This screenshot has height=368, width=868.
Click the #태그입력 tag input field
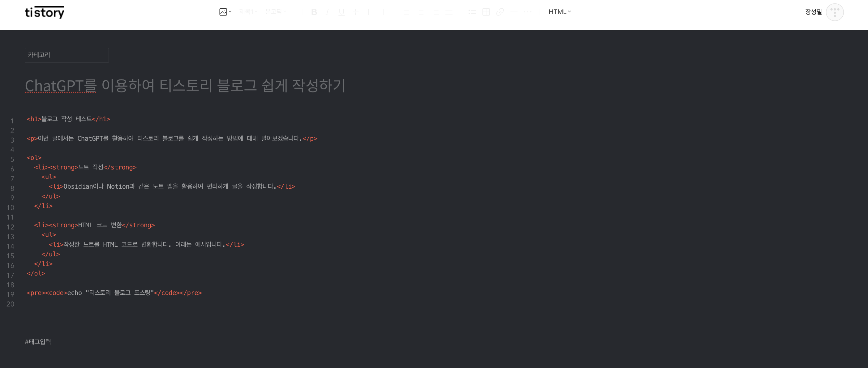(38, 342)
